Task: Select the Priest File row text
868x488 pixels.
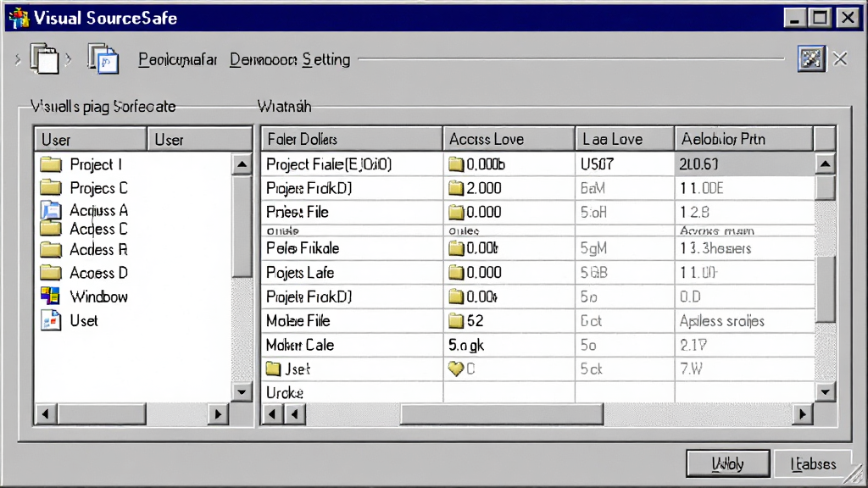Action: pos(298,212)
